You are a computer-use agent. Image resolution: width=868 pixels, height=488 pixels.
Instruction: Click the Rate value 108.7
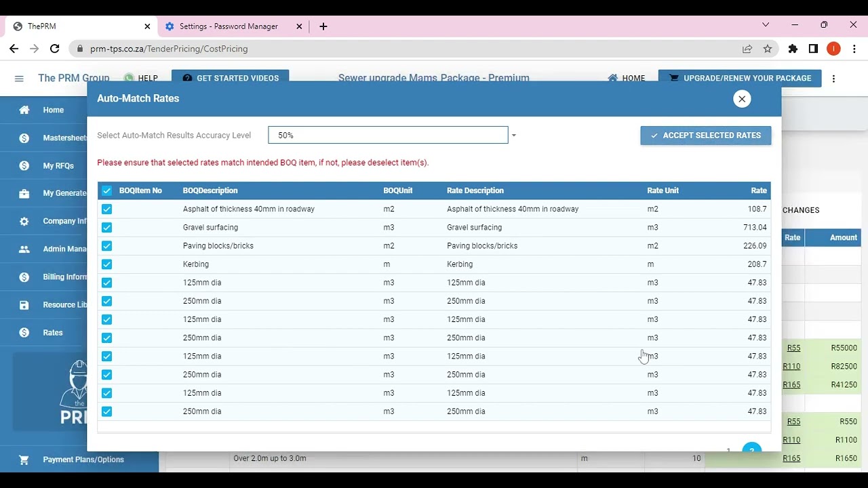pyautogui.click(x=757, y=209)
